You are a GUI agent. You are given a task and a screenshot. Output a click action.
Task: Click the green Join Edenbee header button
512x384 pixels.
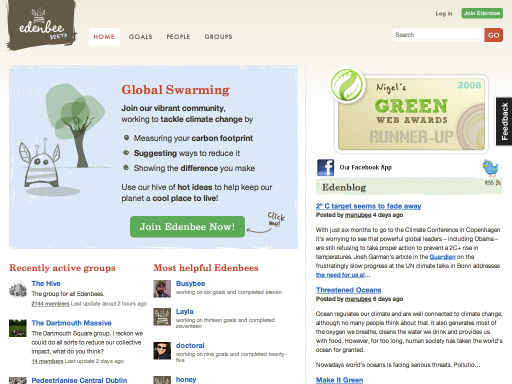click(x=482, y=13)
